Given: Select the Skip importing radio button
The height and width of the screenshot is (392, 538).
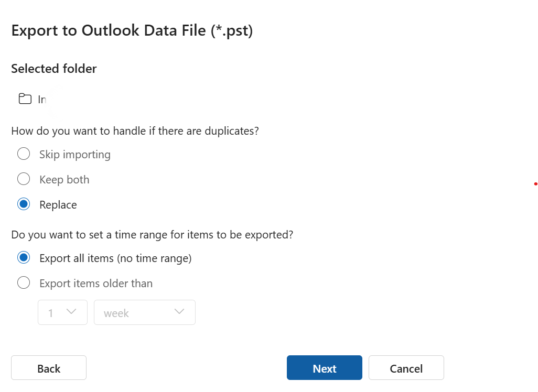Looking at the screenshot, I should pos(24,154).
